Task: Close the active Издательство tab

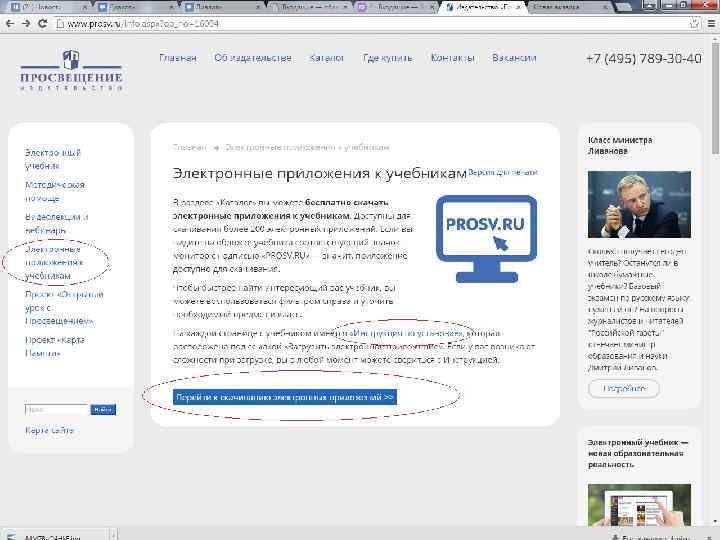Action: tap(518, 7)
